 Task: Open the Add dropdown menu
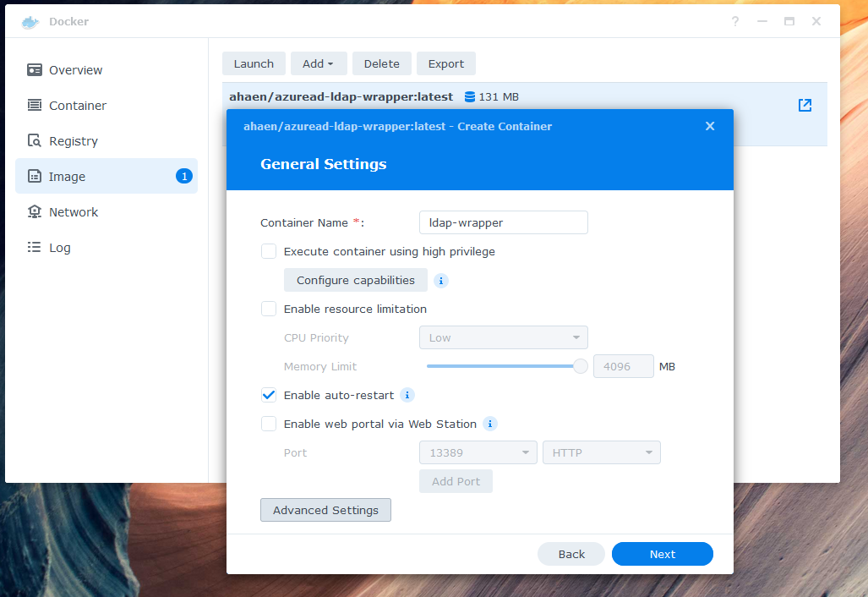point(319,63)
